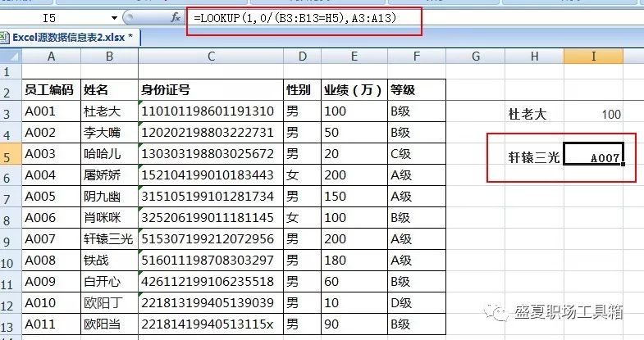Select cell I3 showing 100
Screen dimensions: 644x340
tap(593, 111)
